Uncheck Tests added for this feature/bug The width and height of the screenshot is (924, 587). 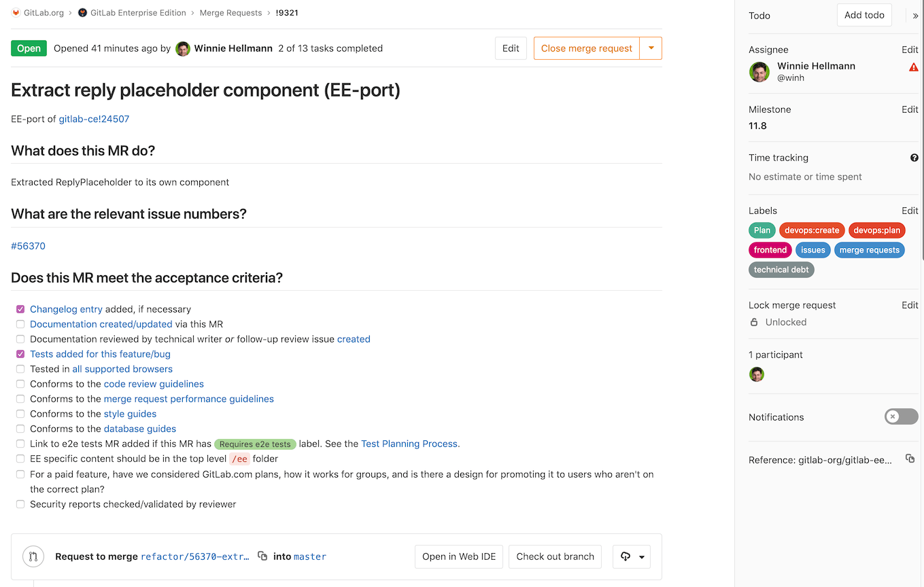(20, 354)
